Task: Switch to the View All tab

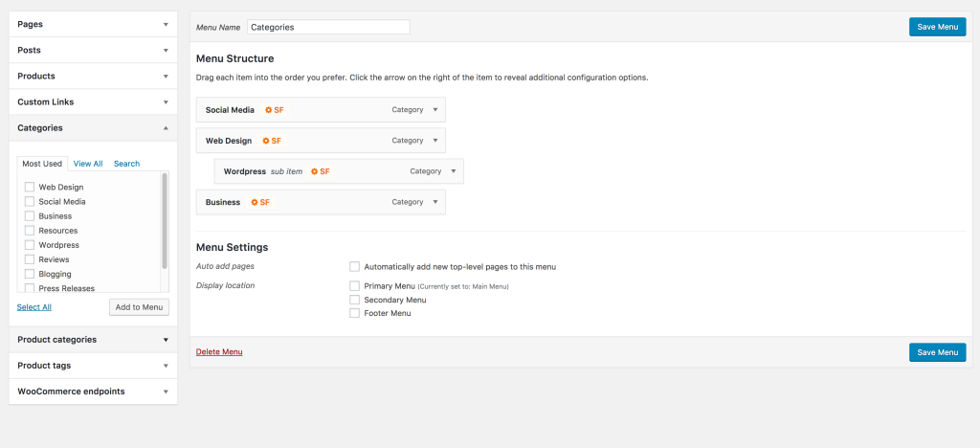Action: point(88,164)
